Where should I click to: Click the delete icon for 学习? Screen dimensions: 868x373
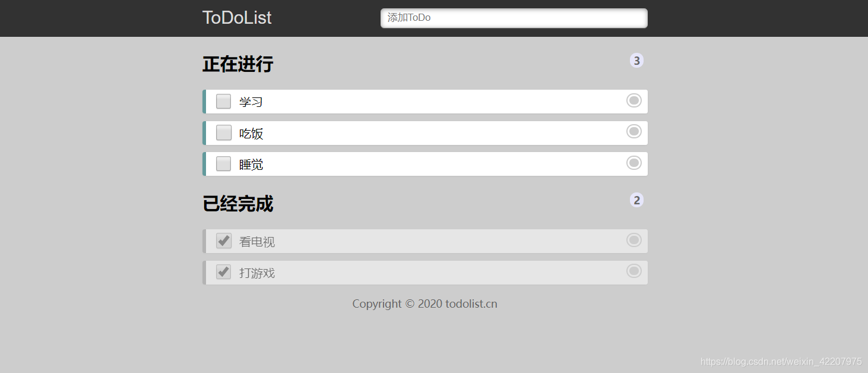pos(634,100)
